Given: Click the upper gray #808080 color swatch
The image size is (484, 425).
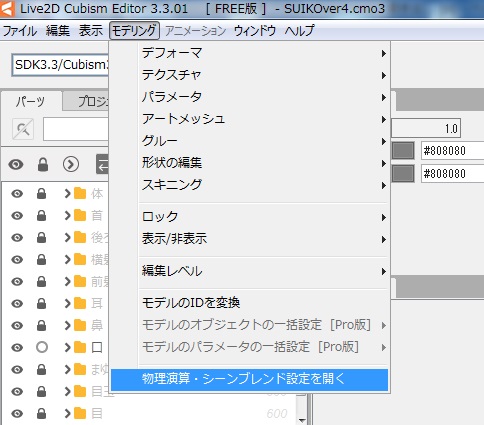Looking at the screenshot, I should click(403, 151).
